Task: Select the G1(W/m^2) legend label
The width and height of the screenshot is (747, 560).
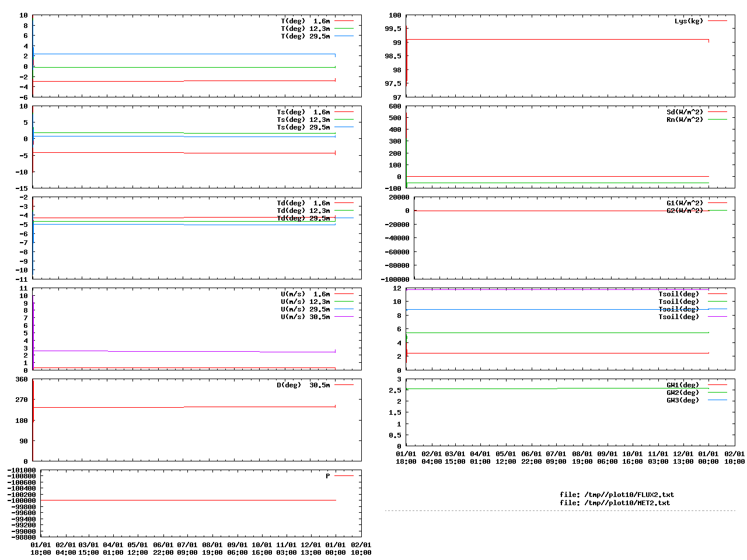Action: tap(685, 203)
